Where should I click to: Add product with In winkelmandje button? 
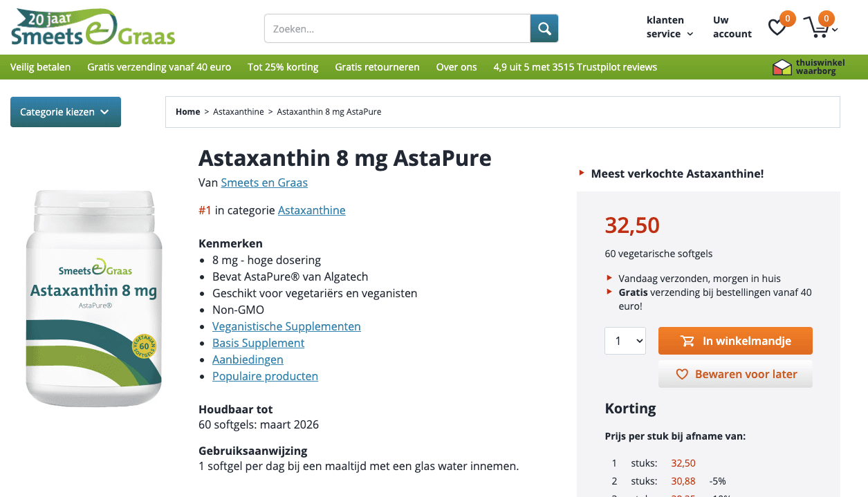tap(735, 341)
